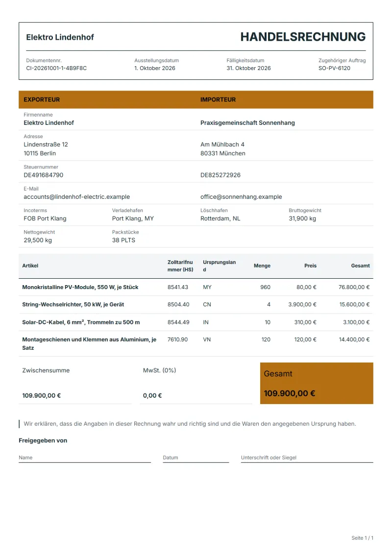Select importer name Praxisgemeinschaft Sonnenhang
392x554 pixels.
[247, 123]
